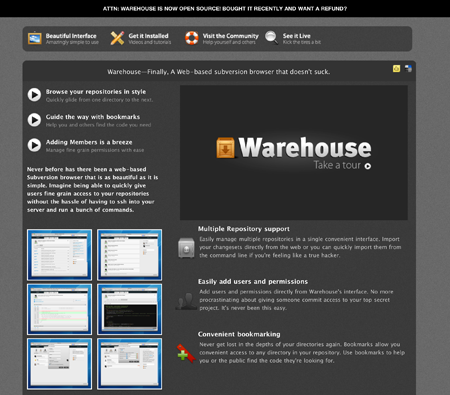The width and height of the screenshot is (450, 395).
Task: Click the Multiple Repository support heading
Action: click(244, 229)
